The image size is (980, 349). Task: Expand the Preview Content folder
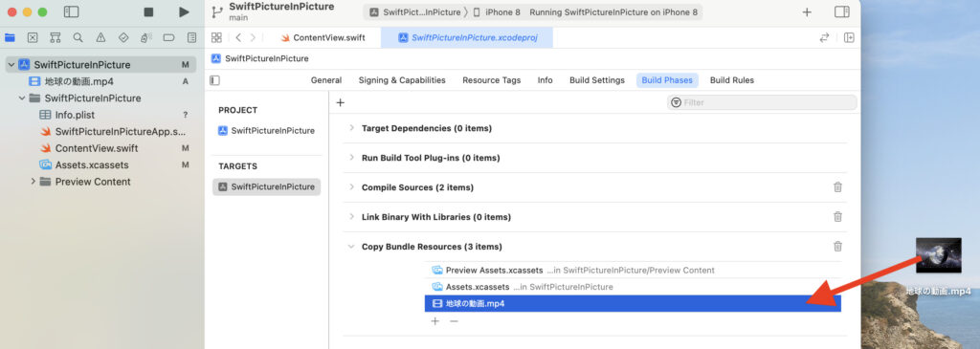[x=33, y=182]
